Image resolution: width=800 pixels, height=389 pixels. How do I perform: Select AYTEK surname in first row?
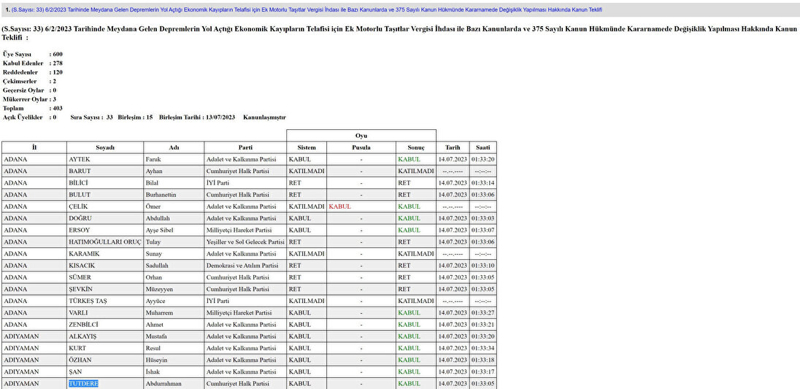coord(80,159)
